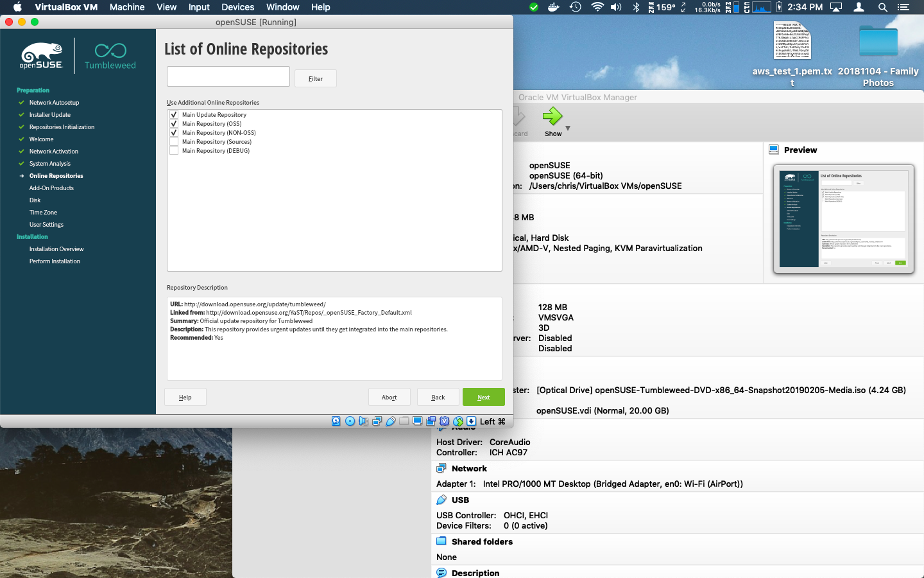Click display monitor icon in VM status bar

[417, 421]
